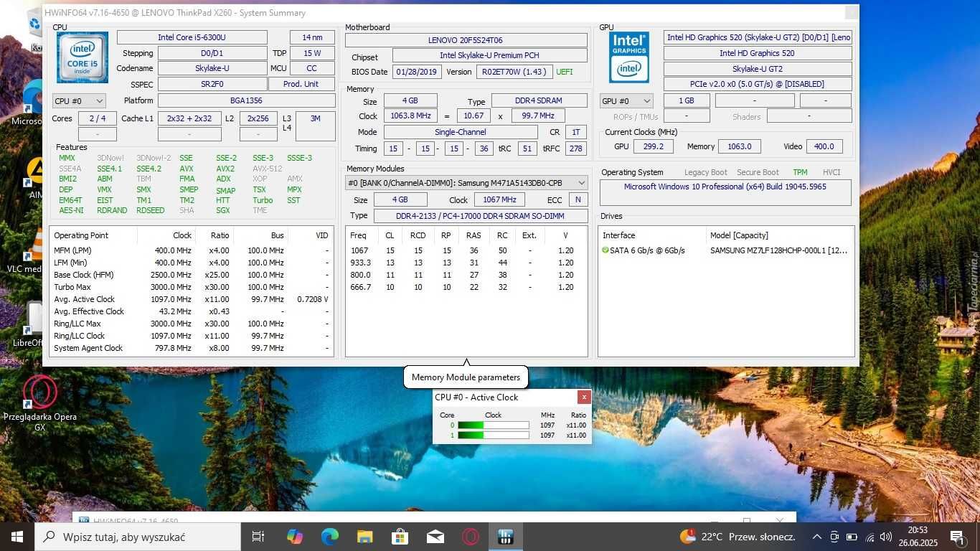The image size is (980, 551).
Task: Click the Intel HD Graphics 520 name field
Action: point(758,53)
